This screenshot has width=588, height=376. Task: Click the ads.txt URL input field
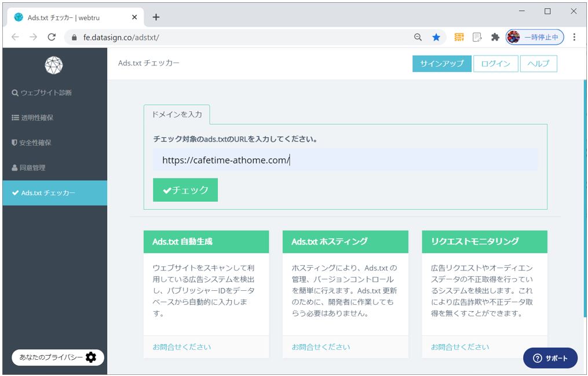tap(345, 160)
